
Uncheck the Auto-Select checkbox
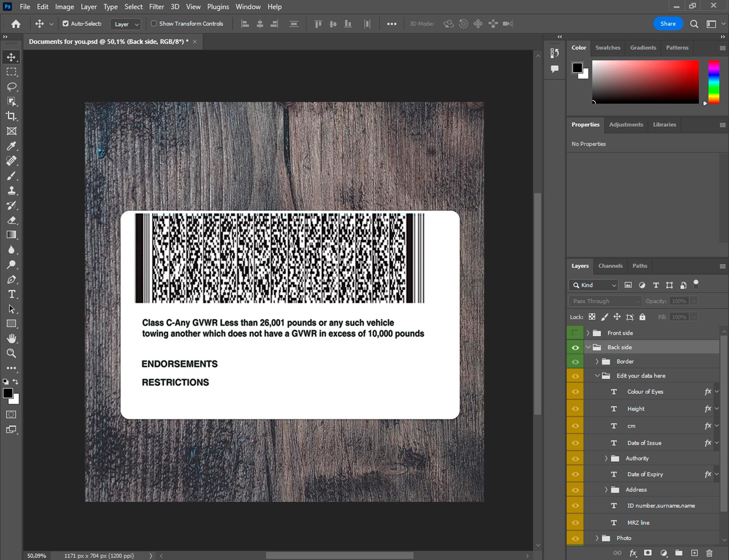click(x=66, y=23)
